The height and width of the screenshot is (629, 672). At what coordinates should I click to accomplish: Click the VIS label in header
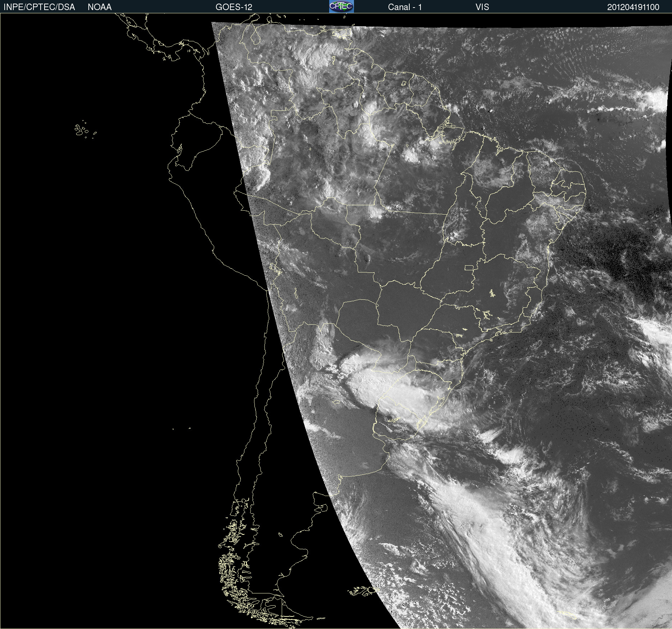point(482,7)
